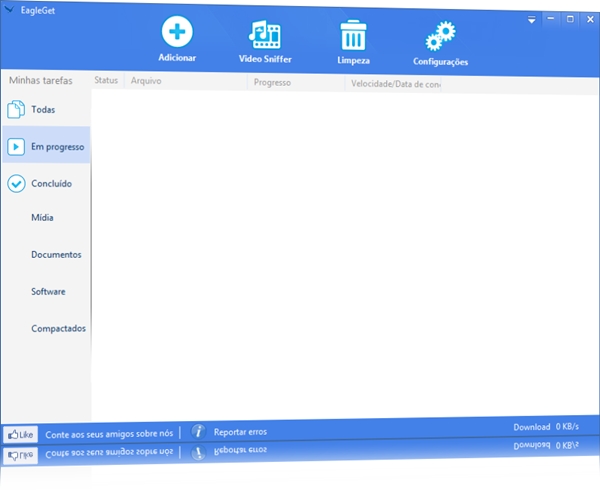Open the title bar dropdown menu arrow

tap(532, 20)
